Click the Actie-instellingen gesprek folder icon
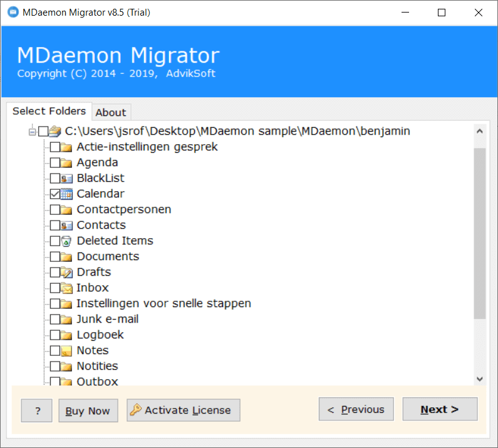 (66, 147)
